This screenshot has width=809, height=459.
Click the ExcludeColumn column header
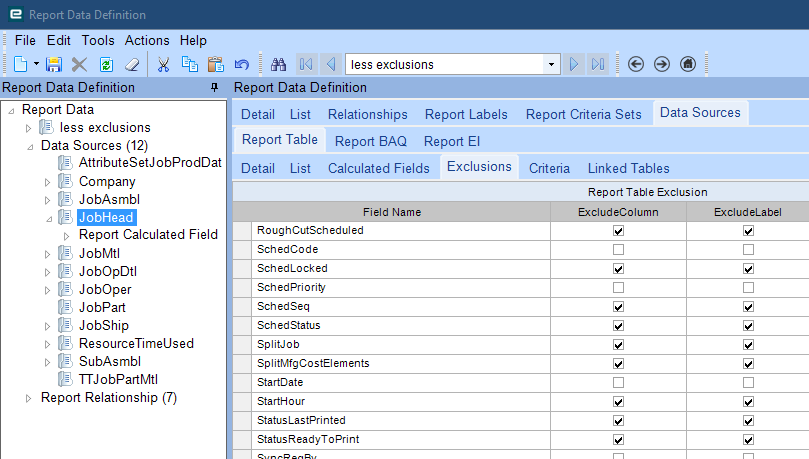point(618,212)
